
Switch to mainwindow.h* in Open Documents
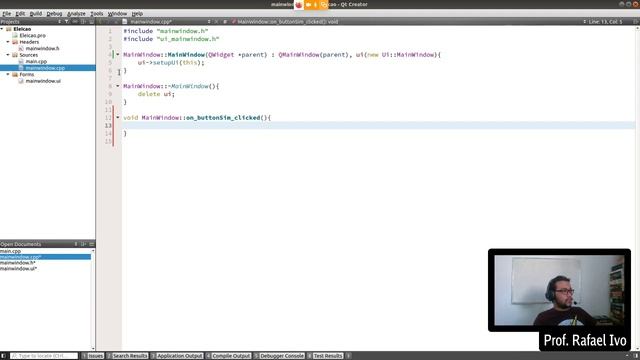pyautogui.click(x=18, y=263)
